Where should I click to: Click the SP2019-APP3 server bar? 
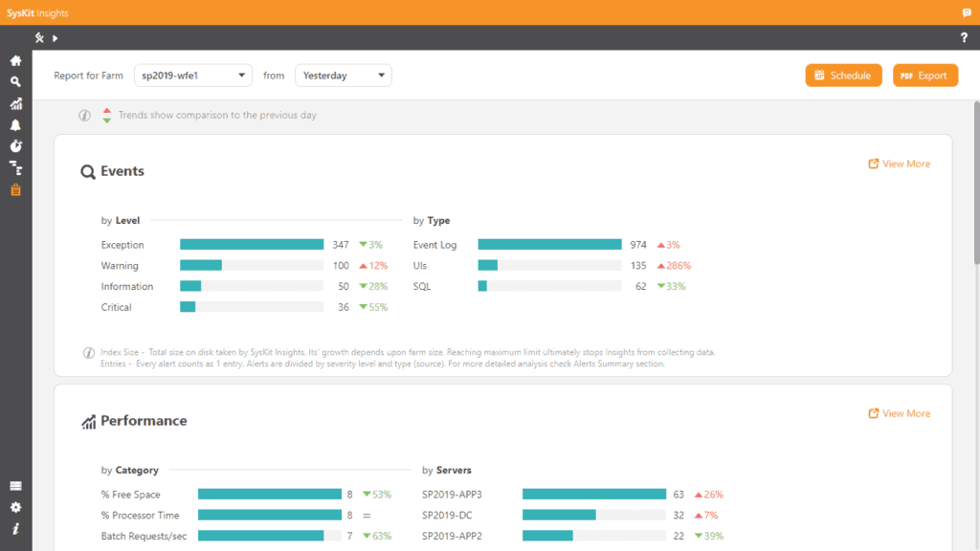click(594, 495)
